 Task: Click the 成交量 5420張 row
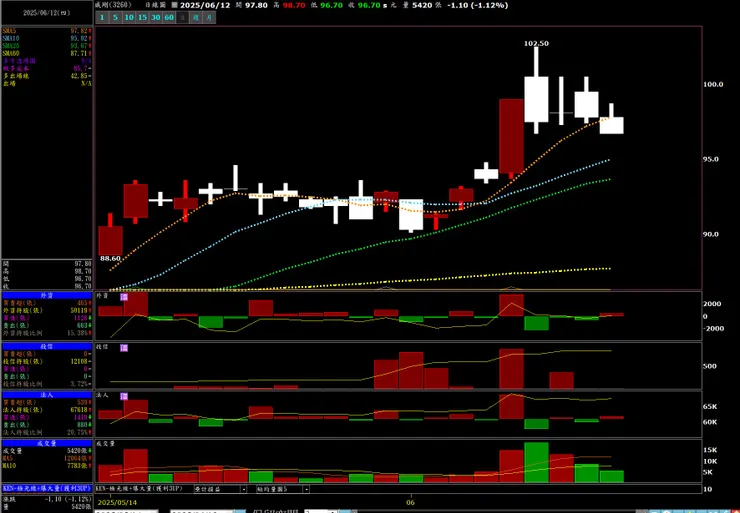[47, 451]
